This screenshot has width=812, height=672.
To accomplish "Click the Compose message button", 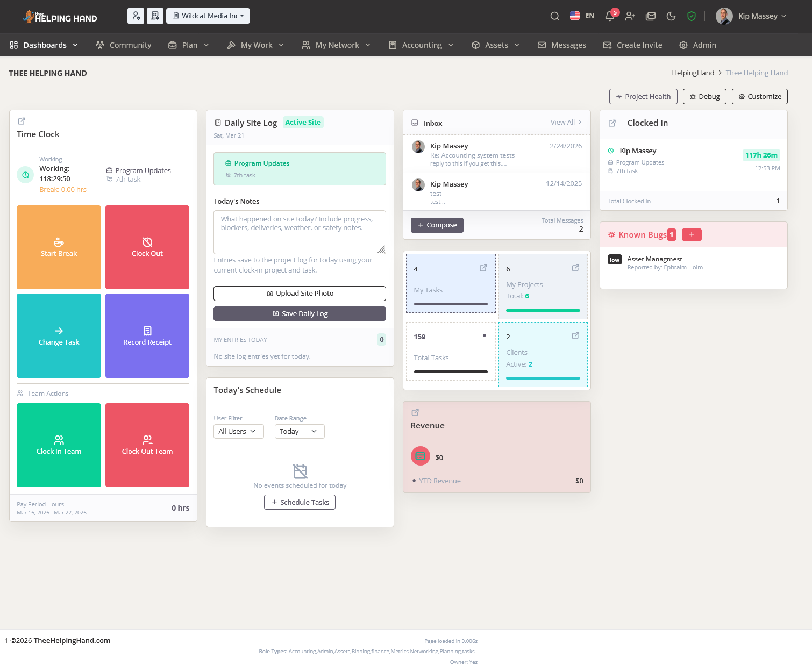I will (x=437, y=225).
